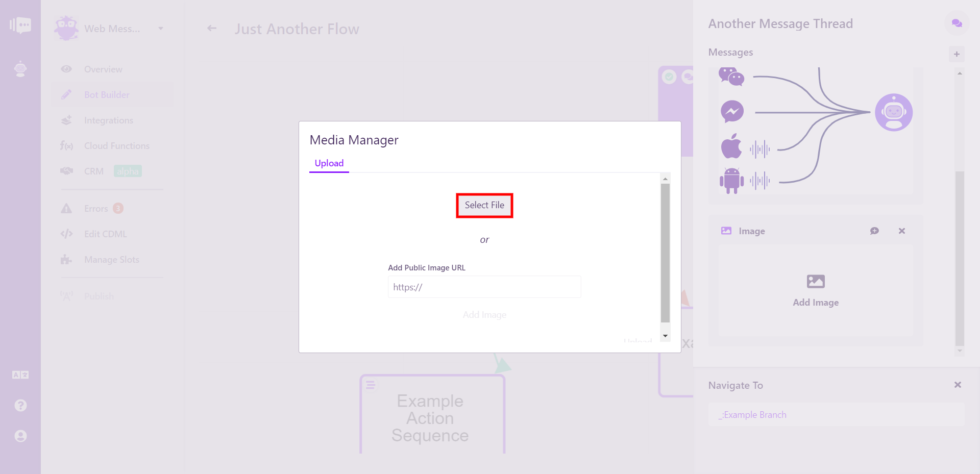This screenshot has width=980, height=474.
Task: Click the Overview eye icon
Action: coord(66,69)
